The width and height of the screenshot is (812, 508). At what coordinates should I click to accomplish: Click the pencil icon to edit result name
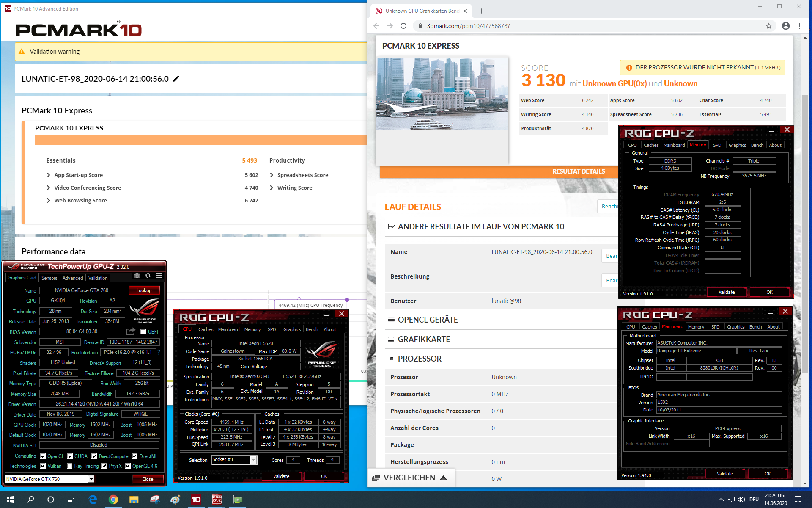point(176,78)
